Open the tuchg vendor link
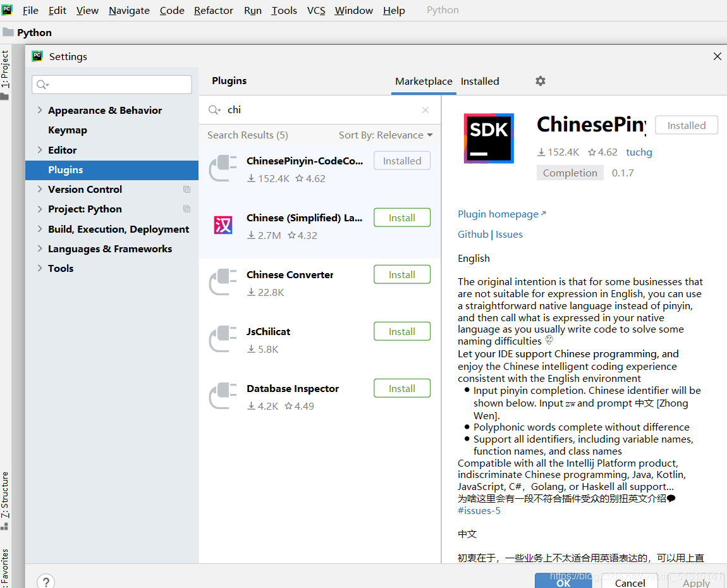Image resolution: width=727 pixels, height=588 pixels. pos(639,152)
